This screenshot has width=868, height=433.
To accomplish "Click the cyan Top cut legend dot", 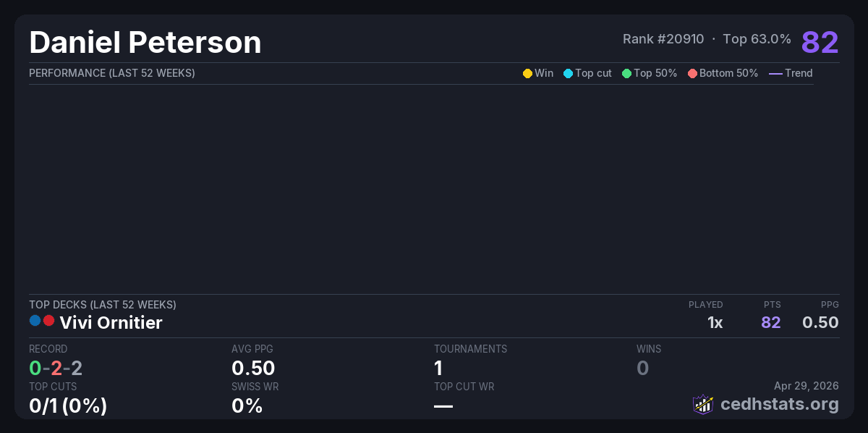I will [x=568, y=73].
